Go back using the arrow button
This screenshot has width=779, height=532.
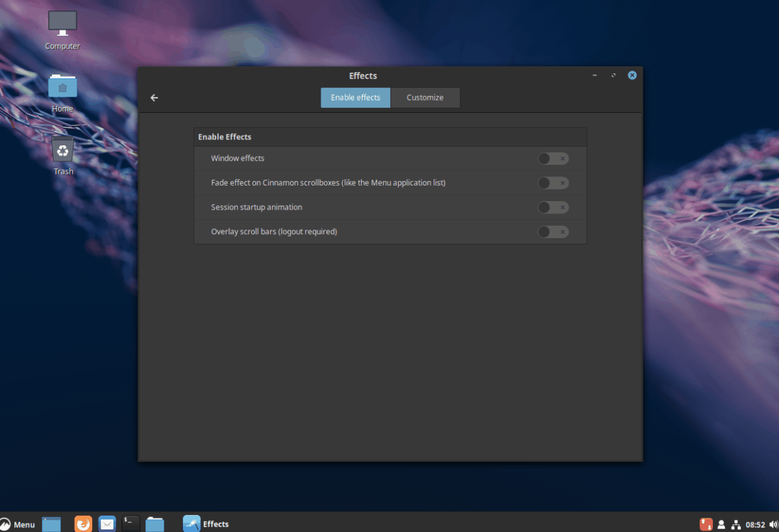point(154,97)
